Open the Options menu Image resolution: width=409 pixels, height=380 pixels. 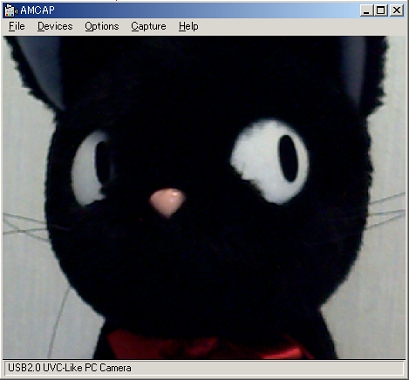click(x=102, y=26)
